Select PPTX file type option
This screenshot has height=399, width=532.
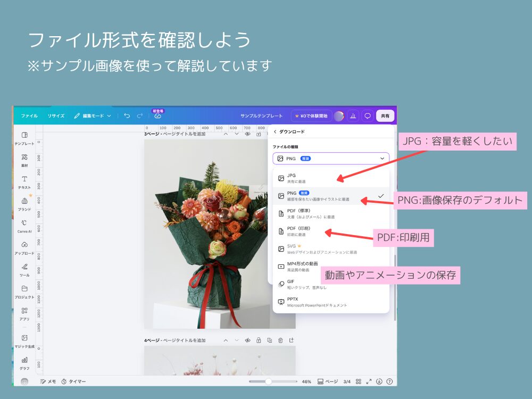click(x=331, y=302)
